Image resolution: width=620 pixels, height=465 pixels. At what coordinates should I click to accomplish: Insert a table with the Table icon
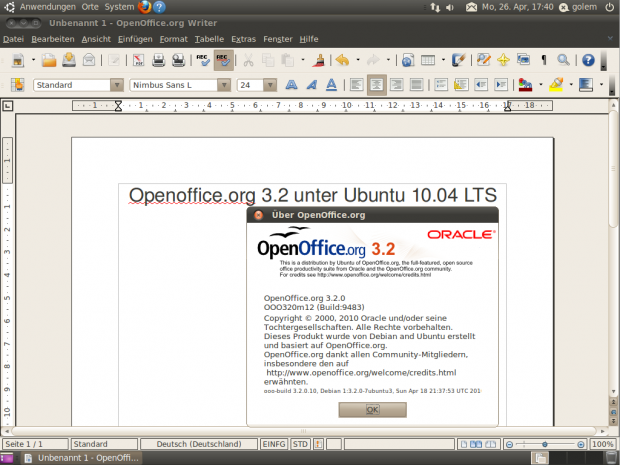click(428, 60)
